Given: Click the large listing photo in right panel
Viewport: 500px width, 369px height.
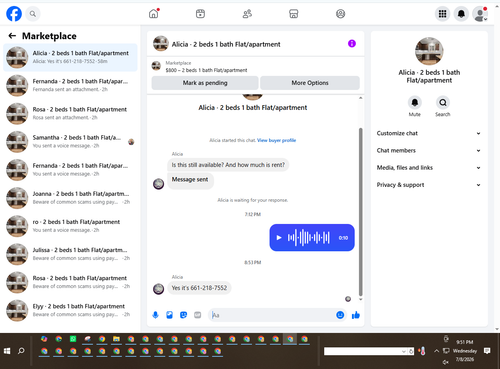Looking at the screenshot, I should tap(429, 51).
